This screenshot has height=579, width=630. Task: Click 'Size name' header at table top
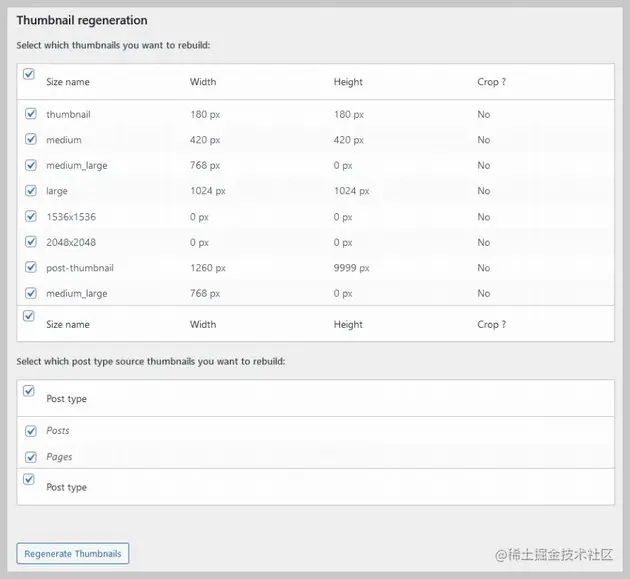68,82
